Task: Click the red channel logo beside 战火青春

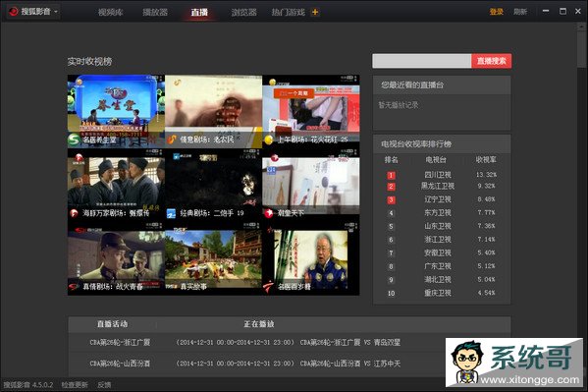Action: 74,287
